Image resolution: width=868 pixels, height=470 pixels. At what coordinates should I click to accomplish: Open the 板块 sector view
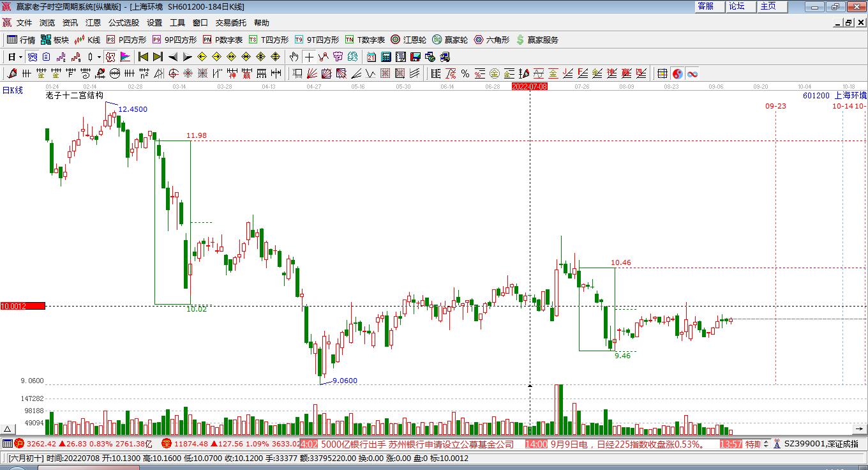click(x=54, y=40)
